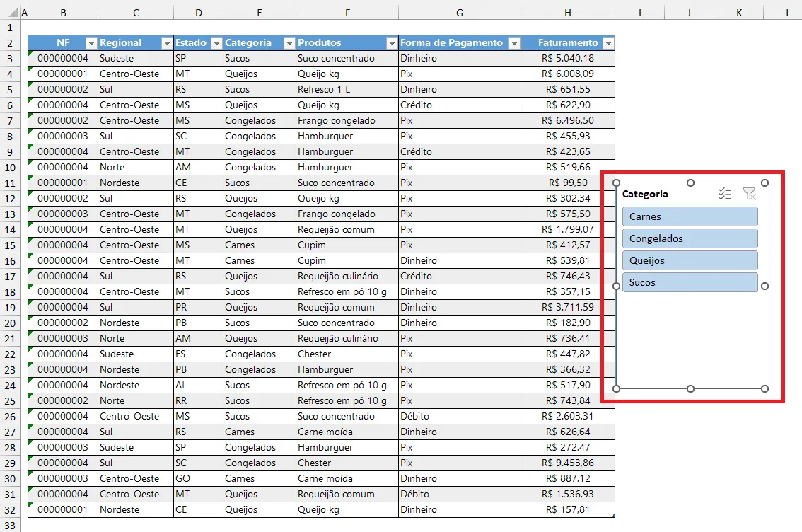This screenshot has height=532, width=802.
Task: Select Carnes in the Categoria slicer
Action: pos(690,216)
